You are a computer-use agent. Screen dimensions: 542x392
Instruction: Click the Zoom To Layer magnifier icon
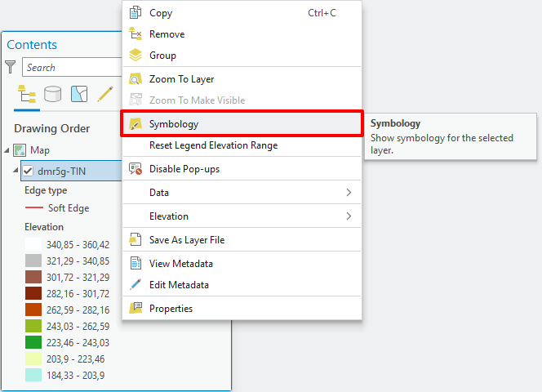point(135,79)
